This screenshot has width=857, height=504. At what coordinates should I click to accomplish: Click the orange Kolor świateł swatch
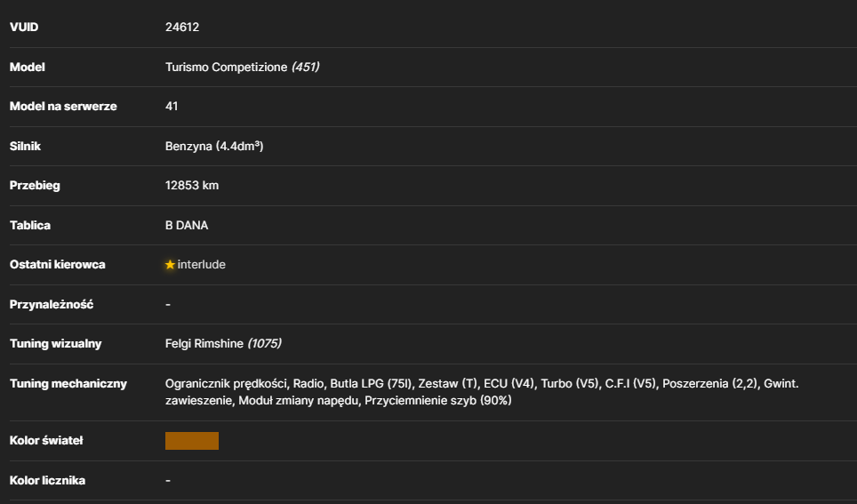192,441
